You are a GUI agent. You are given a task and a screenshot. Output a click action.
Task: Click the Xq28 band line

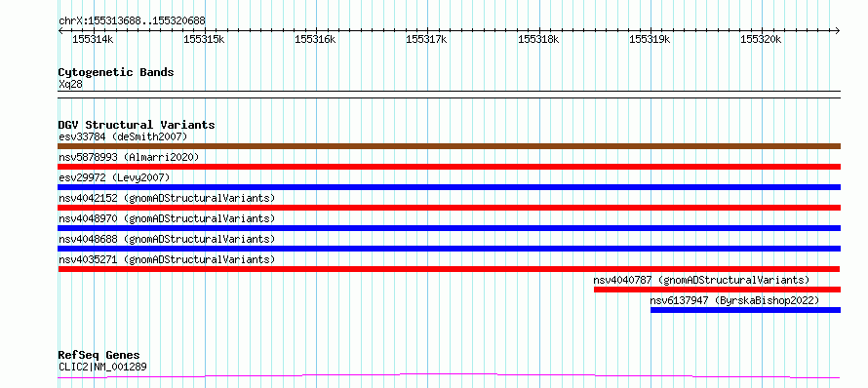tap(449, 95)
